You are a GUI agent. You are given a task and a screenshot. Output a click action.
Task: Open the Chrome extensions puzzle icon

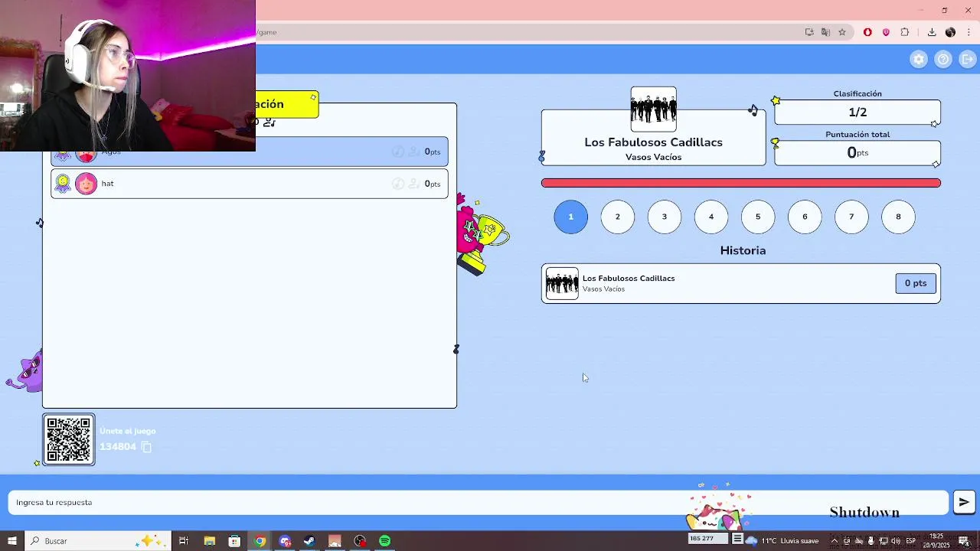coord(905,32)
